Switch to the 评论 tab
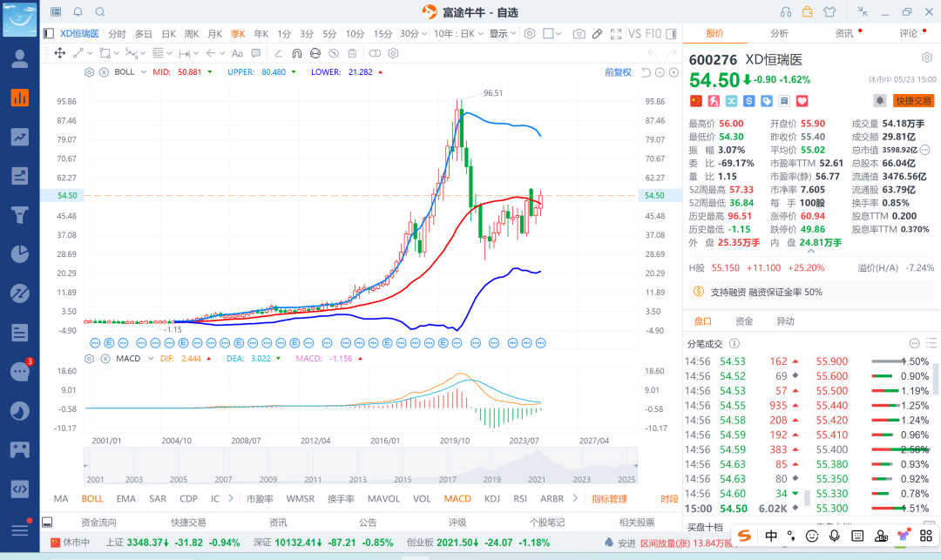 [908, 34]
